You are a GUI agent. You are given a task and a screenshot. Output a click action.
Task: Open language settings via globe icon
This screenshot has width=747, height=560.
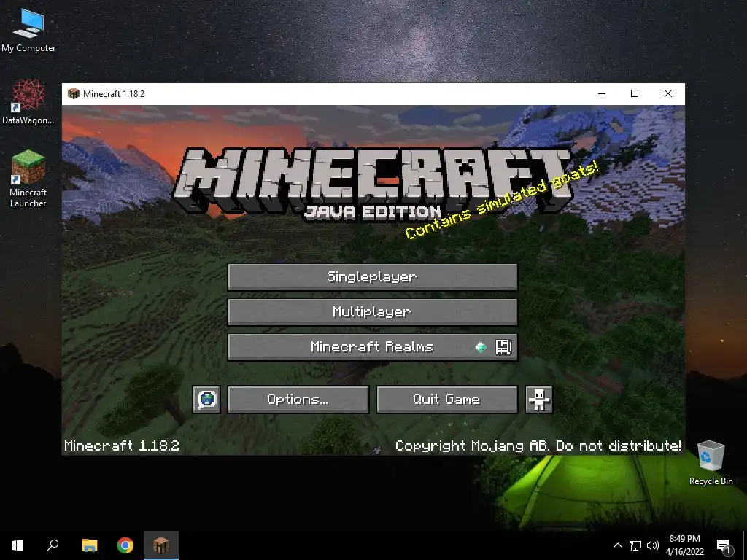[206, 399]
